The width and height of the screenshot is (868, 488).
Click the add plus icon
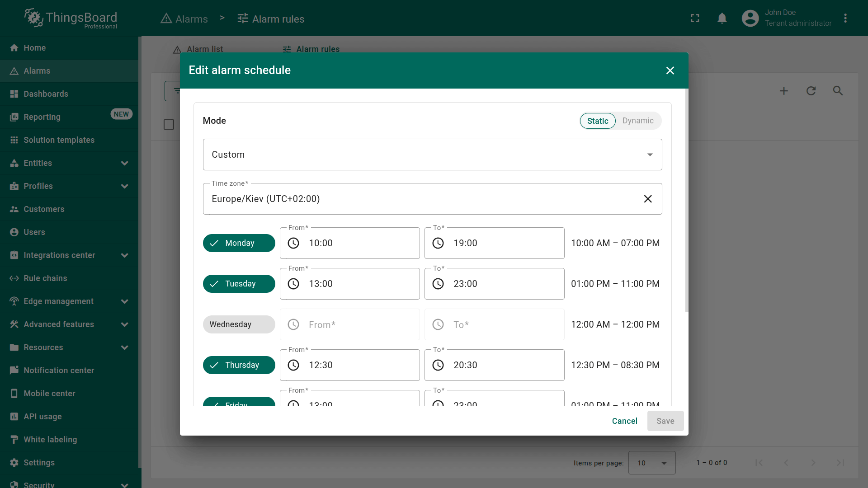(784, 91)
